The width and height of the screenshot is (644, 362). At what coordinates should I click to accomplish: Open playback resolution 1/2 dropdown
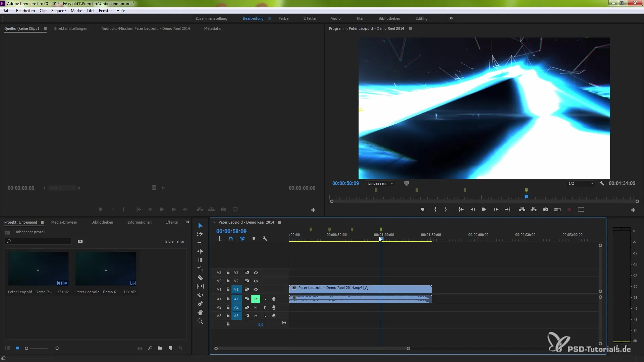[x=581, y=183]
